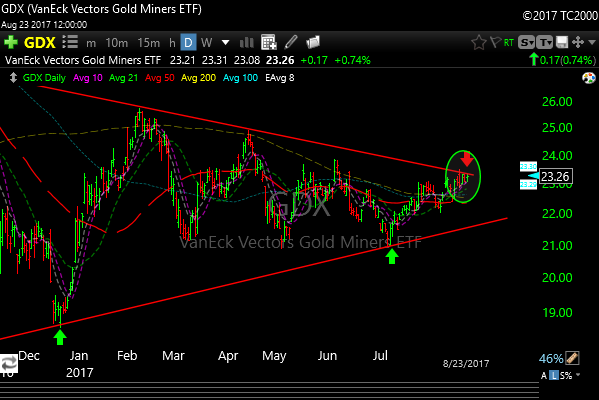Open the chart window menu arrow
599x400 pixels.
[592, 42]
